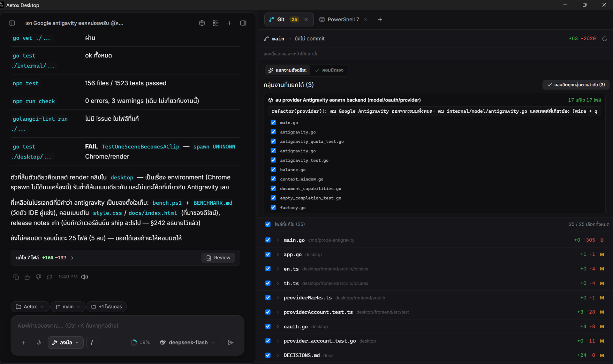Open the BENCHMARK.md file link
Image resolution: width=613 pixels, height=364 pixels.
click(213, 203)
